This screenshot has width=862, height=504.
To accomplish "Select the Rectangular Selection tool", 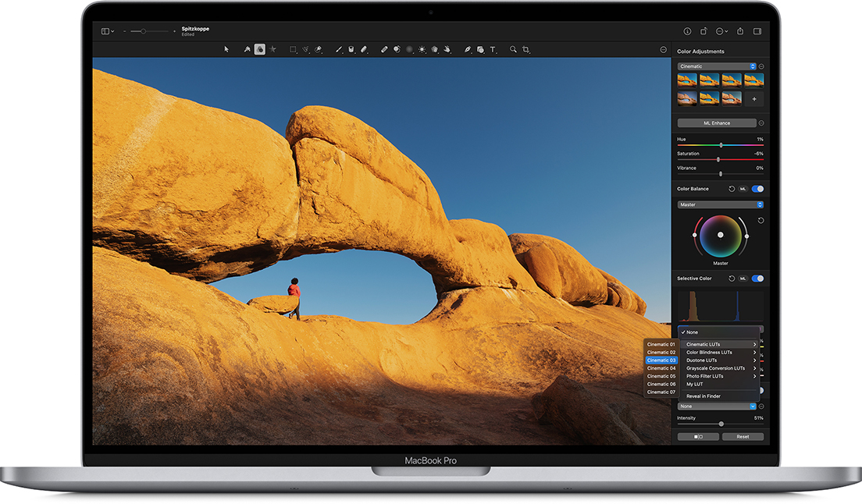I will point(291,49).
